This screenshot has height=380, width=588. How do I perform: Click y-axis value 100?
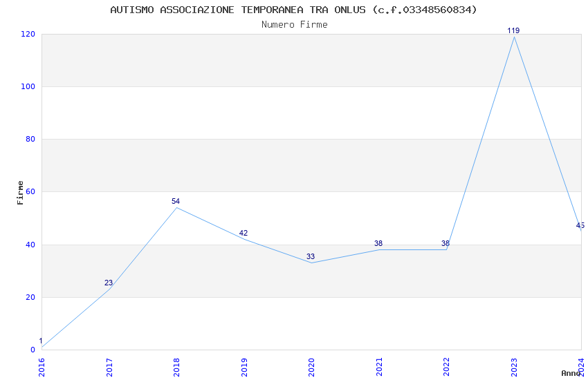(28, 86)
